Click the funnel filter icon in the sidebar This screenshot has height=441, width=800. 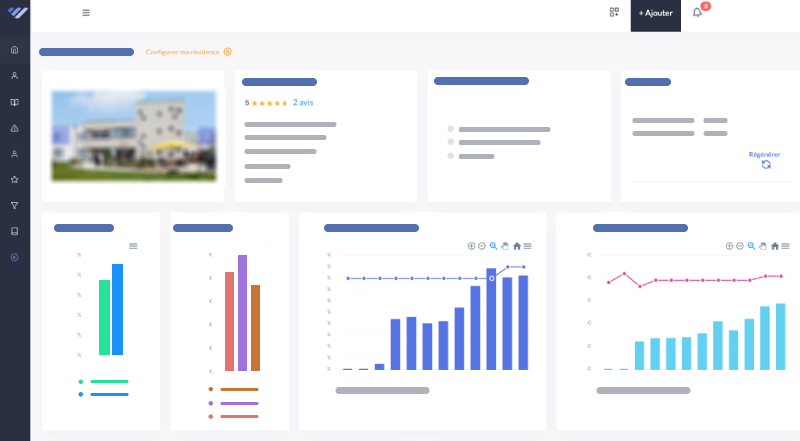point(14,206)
